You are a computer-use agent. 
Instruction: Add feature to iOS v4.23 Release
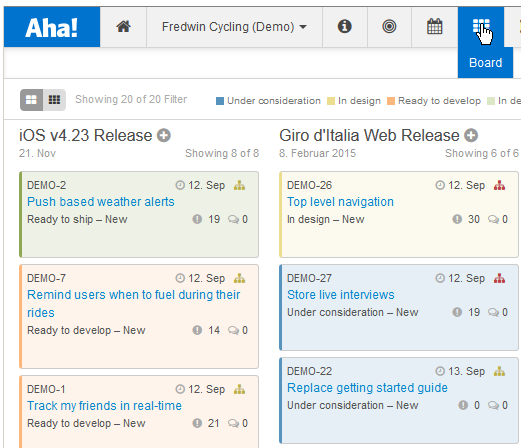(x=164, y=135)
